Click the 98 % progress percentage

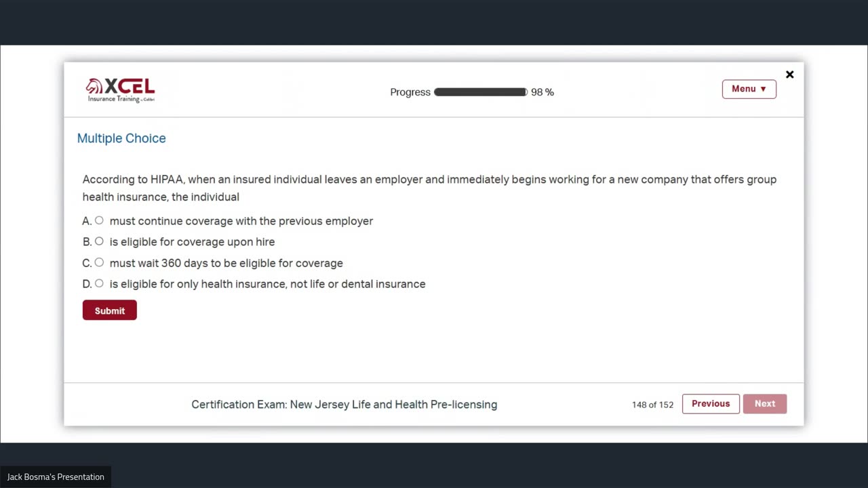click(542, 92)
